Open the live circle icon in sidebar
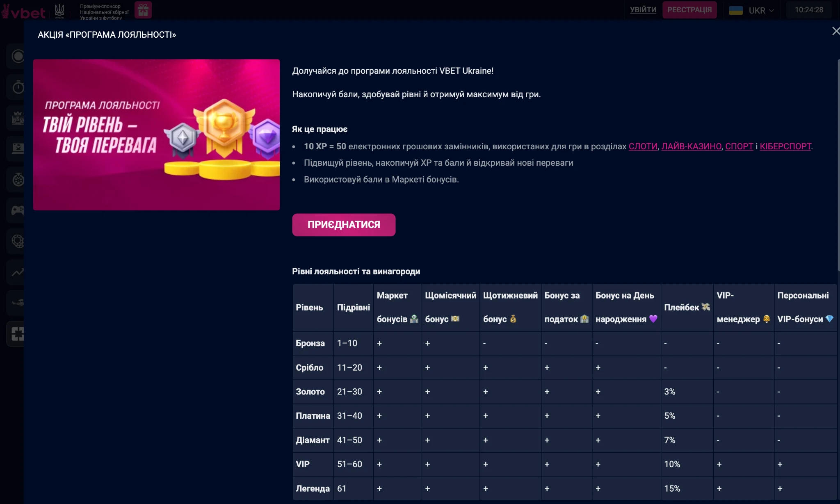The height and width of the screenshot is (504, 840). tap(18, 56)
